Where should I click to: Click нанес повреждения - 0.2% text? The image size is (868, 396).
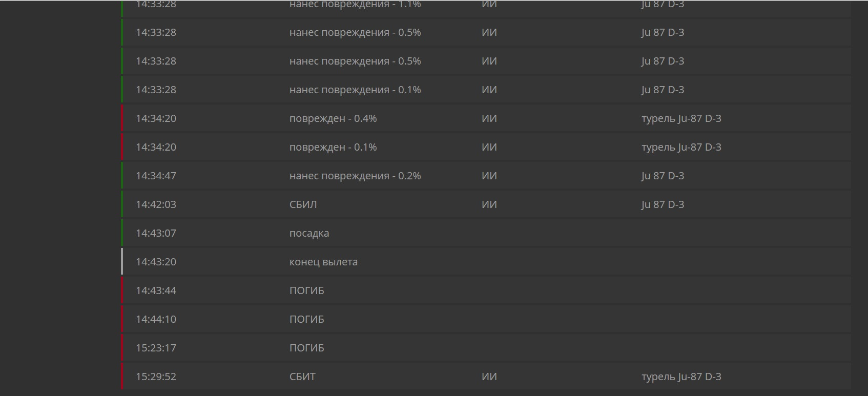pos(355,176)
